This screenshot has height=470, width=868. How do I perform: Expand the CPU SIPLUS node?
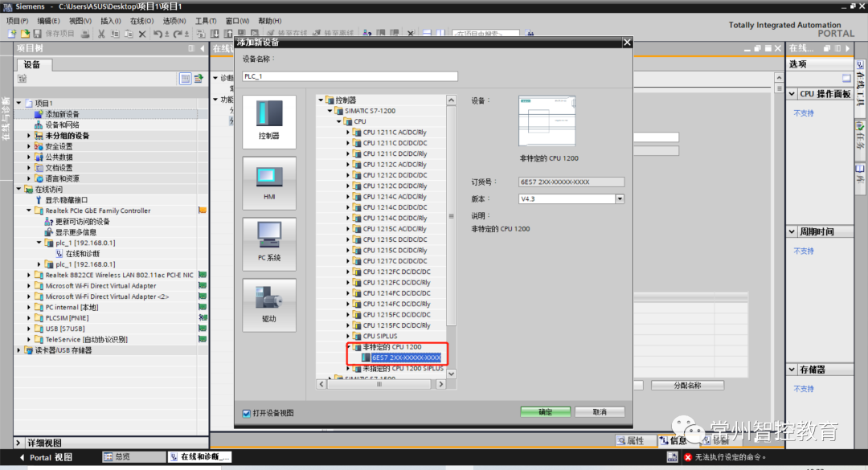(x=348, y=336)
